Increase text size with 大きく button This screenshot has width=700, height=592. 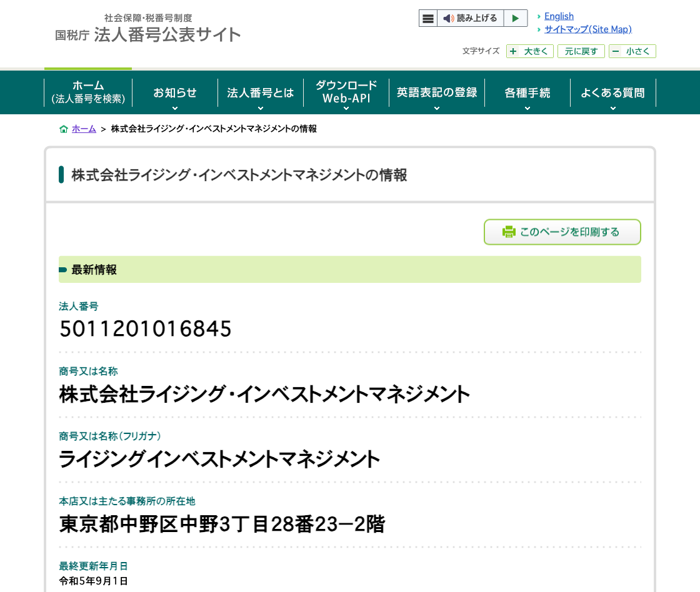point(530,51)
